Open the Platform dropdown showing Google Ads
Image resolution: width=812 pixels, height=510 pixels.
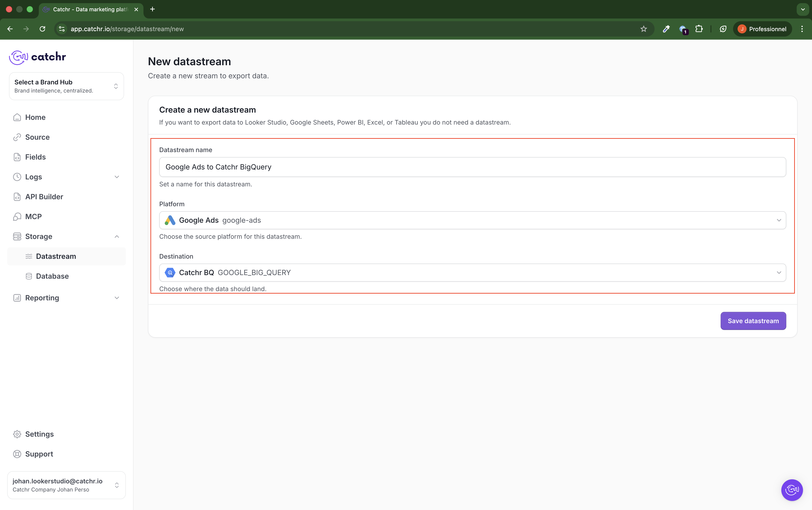(x=472, y=220)
